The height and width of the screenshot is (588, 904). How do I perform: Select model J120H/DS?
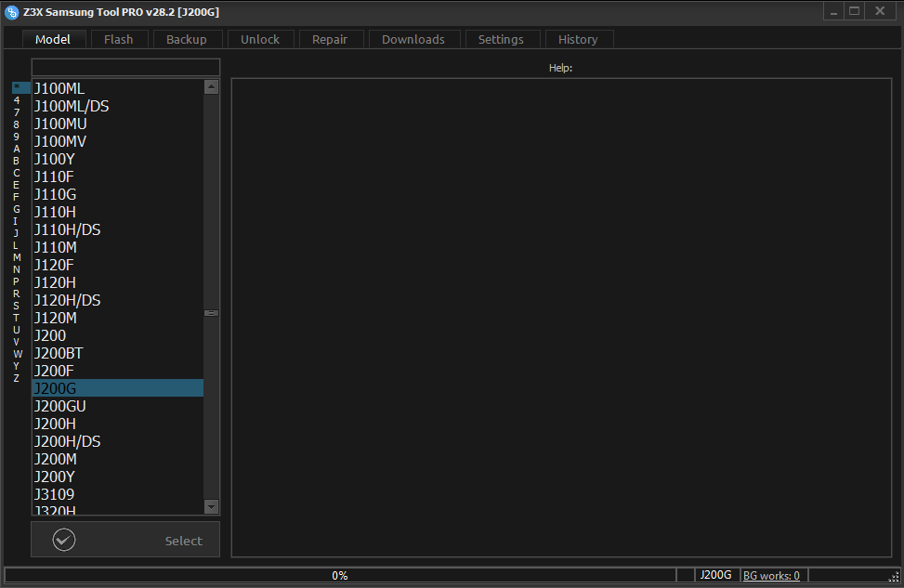coord(118,300)
